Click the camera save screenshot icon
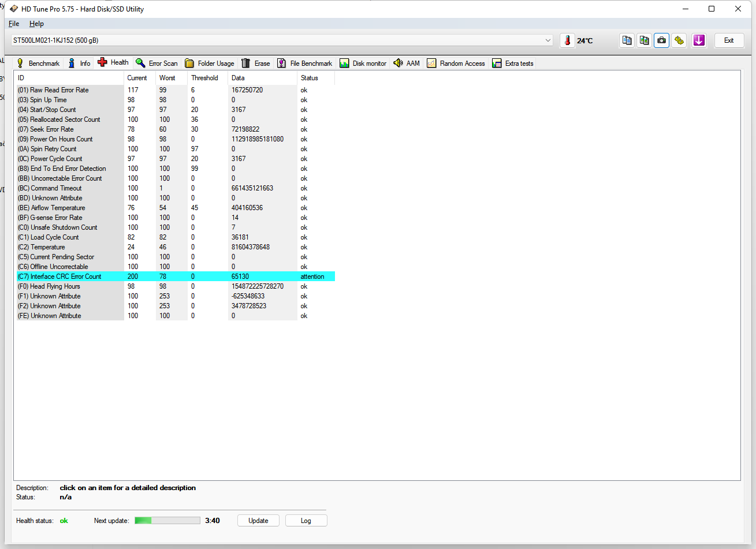The image size is (756, 549). [661, 40]
